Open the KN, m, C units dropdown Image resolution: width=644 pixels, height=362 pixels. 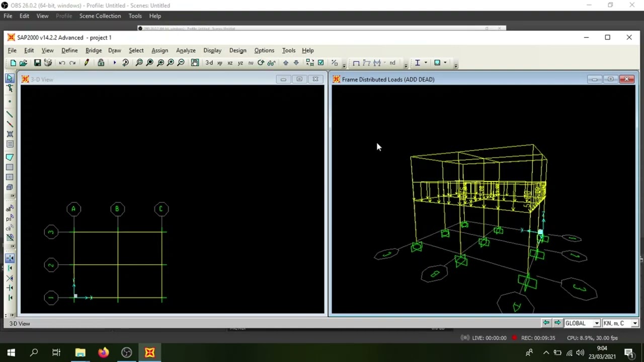click(634, 323)
